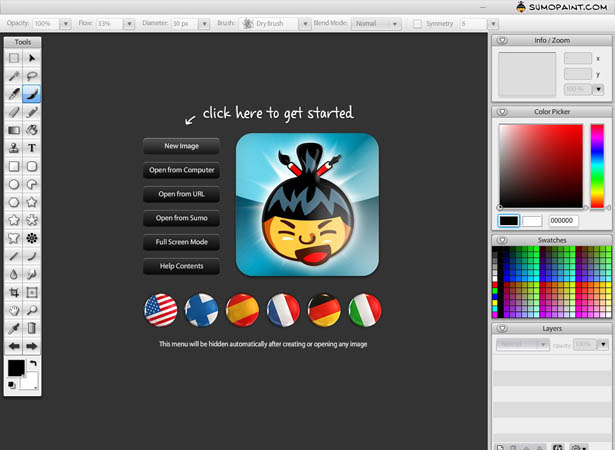Screen dimensions: 615x450
Task: Click Help Contents button
Action: (181, 266)
